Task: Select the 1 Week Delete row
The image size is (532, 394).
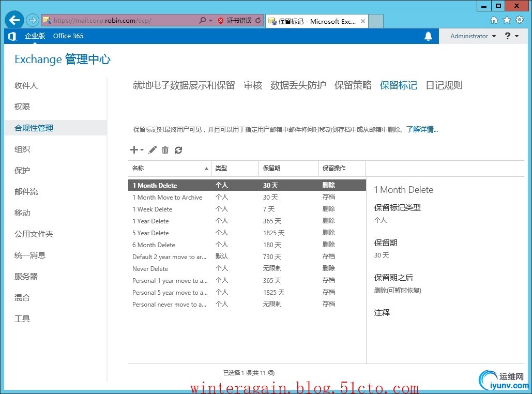Action: point(247,209)
